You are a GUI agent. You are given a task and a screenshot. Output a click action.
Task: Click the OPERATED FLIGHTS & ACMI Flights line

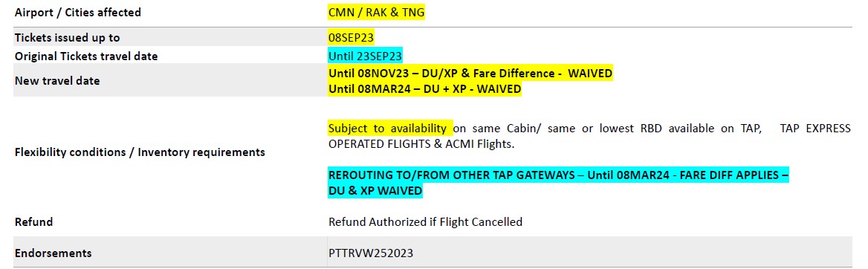point(421,144)
